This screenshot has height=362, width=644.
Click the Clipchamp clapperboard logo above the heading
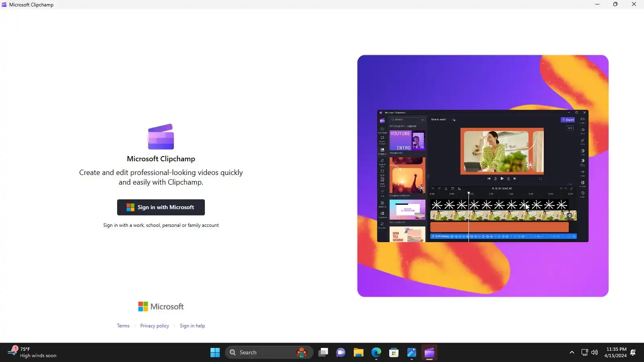click(x=161, y=137)
